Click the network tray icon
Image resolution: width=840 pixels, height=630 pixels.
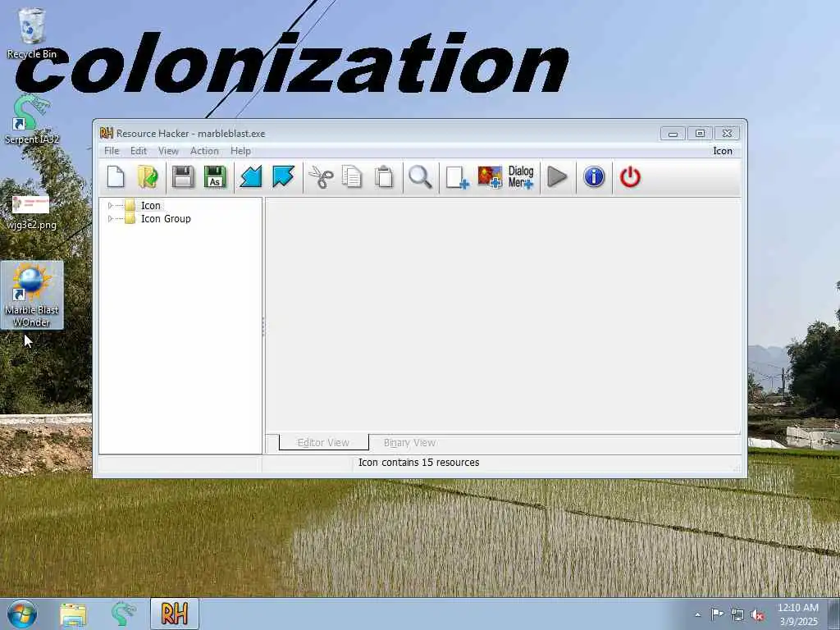pyautogui.click(x=737, y=614)
